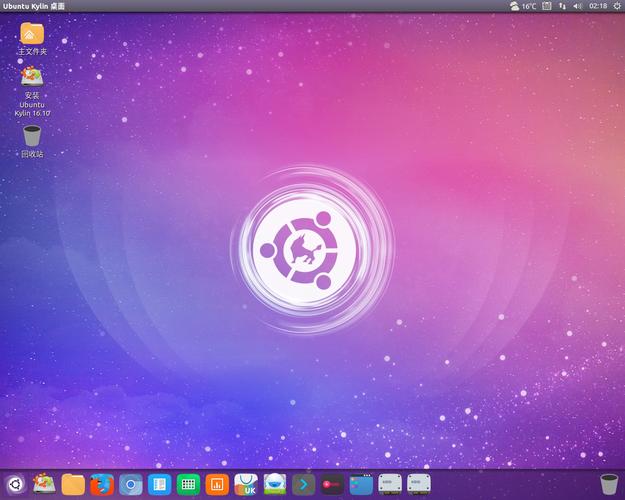Viewport: 625px width, 500px height.
Task: Open the Ubuntu Dash launcher button
Action: 15,484
